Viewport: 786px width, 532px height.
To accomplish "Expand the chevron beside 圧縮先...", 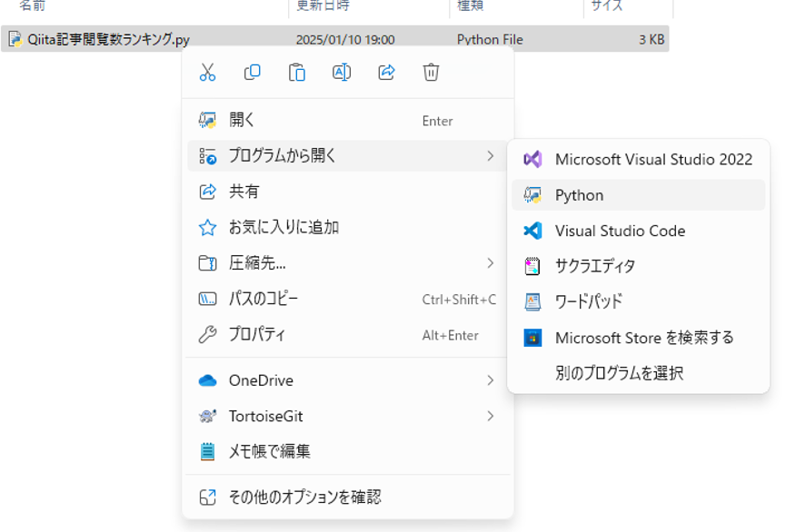I will (491, 263).
